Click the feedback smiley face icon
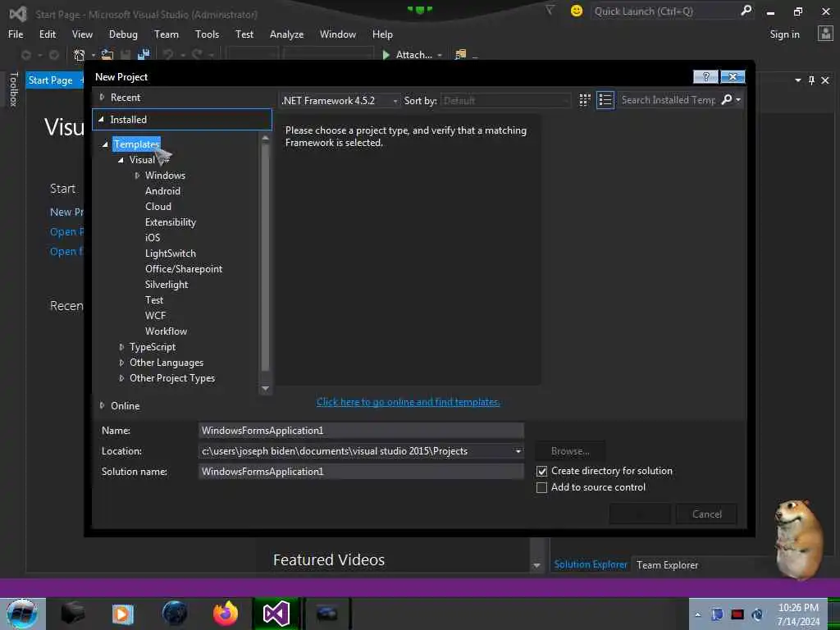Image resolution: width=840 pixels, height=630 pixels. pyautogui.click(x=577, y=11)
